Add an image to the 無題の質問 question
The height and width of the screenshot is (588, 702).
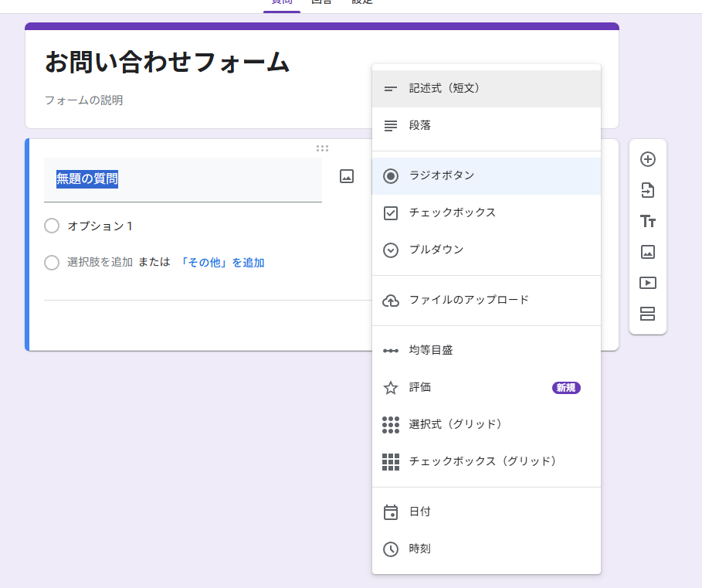pyautogui.click(x=347, y=176)
